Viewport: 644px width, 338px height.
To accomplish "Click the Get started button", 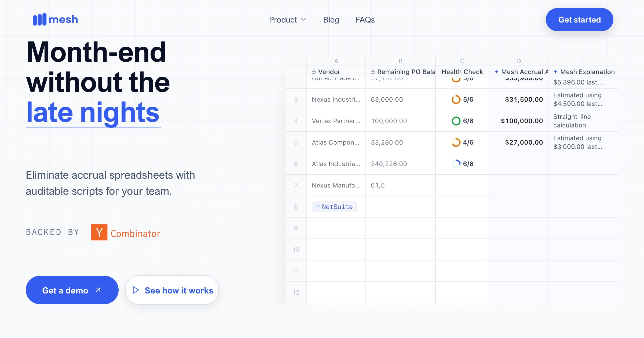I will pos(579,20).
